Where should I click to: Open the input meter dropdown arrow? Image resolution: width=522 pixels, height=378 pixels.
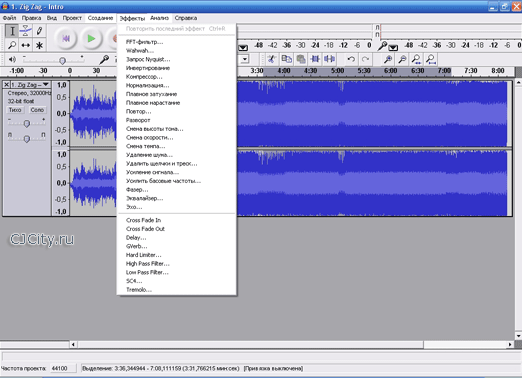(393, 47)
